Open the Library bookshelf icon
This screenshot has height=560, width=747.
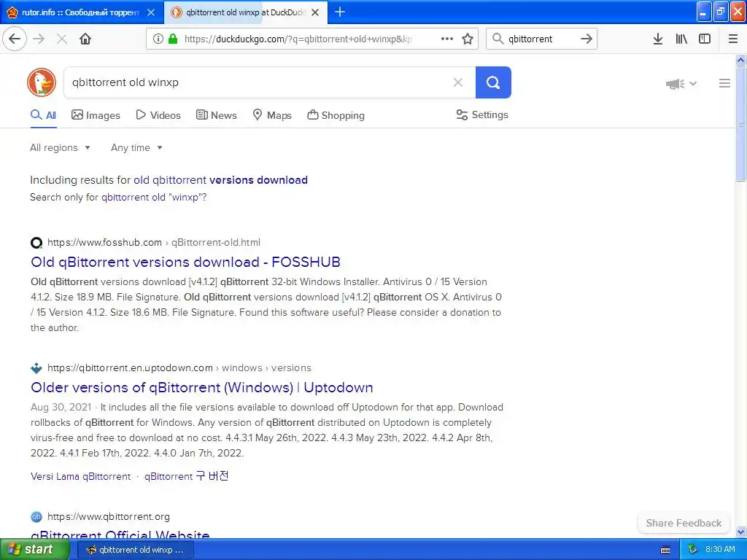pos(681,39)
